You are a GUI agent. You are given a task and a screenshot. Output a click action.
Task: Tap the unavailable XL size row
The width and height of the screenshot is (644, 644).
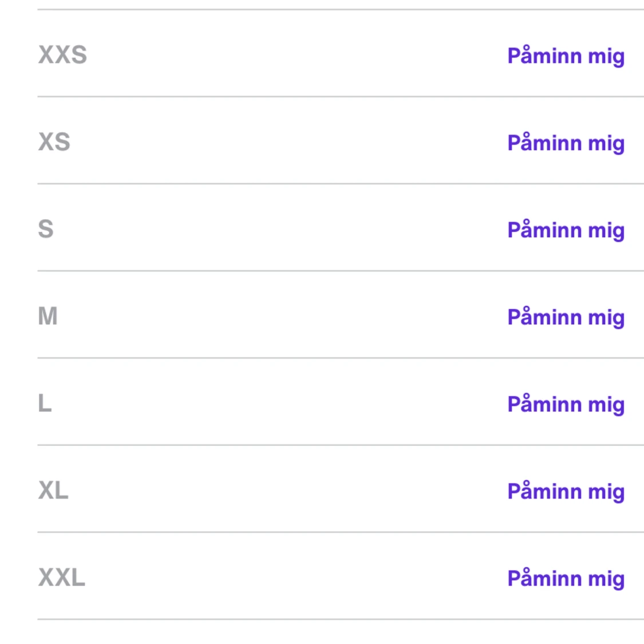coord(286,489)
